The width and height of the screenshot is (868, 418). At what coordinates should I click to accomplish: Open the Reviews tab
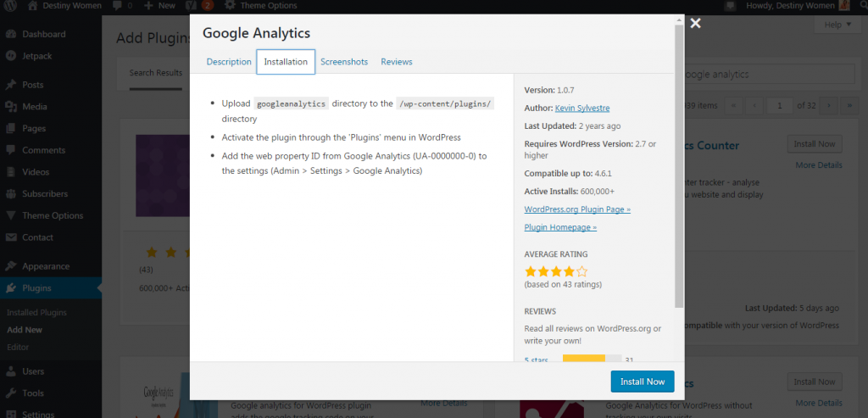(x=397, y=62)
